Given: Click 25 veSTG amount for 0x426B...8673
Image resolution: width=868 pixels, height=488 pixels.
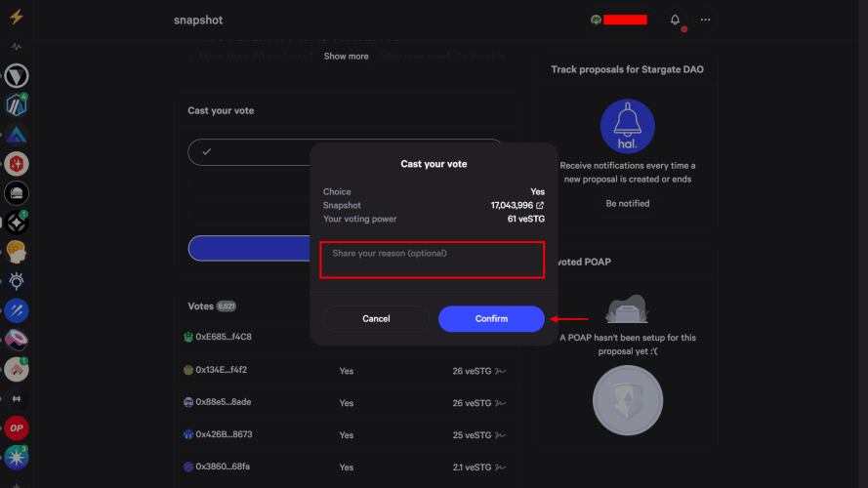Looking at the screenshot, I should coord(472,435).
